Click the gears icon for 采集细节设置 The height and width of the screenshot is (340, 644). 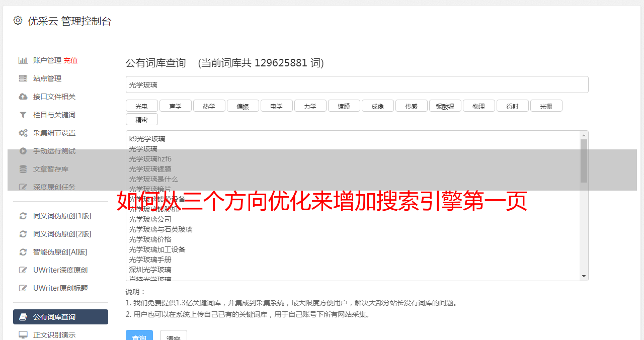pyautogui.click(x=23, y=133)
